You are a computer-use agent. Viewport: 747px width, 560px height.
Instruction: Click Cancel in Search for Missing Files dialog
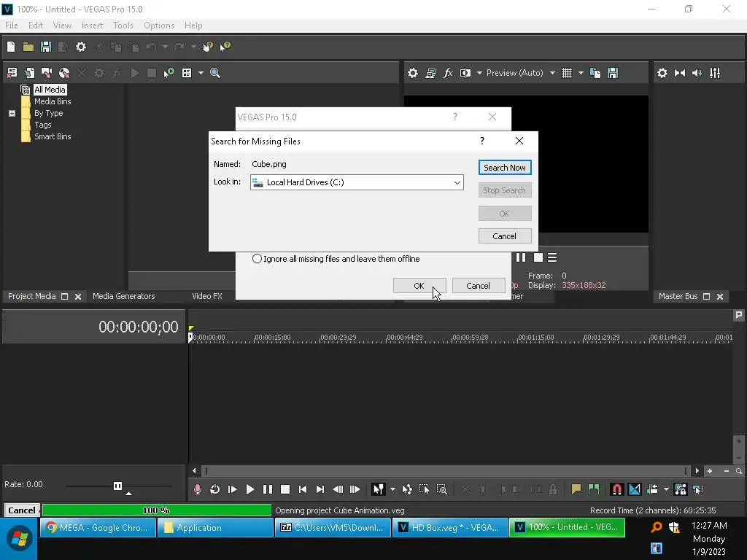[x=505, y=236]
